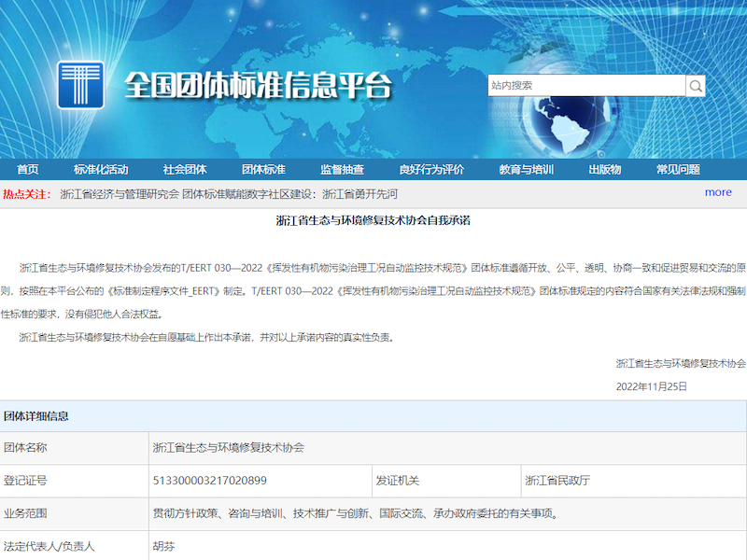The height and width of the screenshot is (560, 747).
Task: Select the 团体标准 menu item
Action: coord(263,170)
